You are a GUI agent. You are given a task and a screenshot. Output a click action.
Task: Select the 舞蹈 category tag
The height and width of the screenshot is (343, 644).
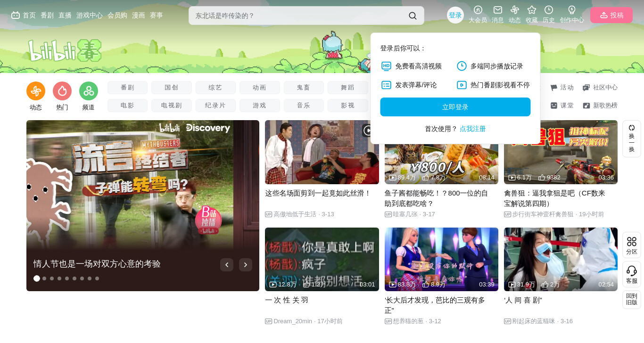pos(348,88)
